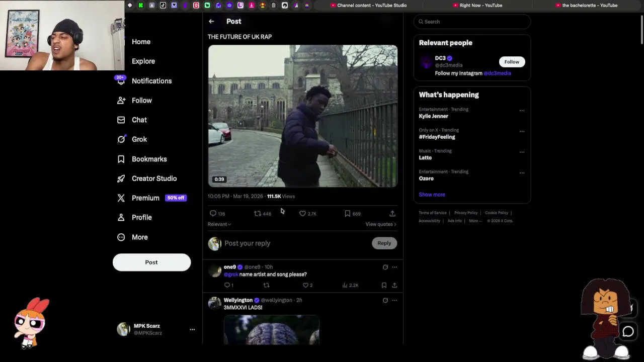Click the Grok icon on one9's reply
The image size is (644, 362).
pyautogui.click(x=385, y=267)
